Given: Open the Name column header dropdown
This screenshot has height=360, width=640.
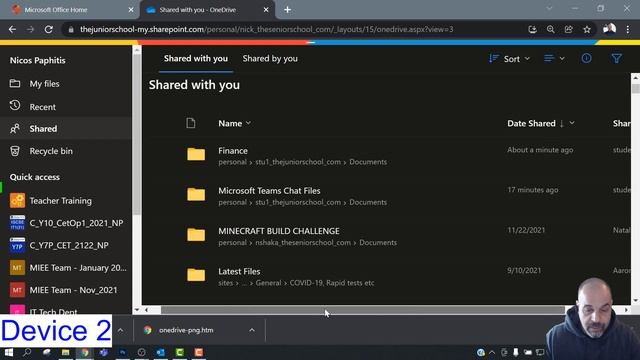Looking at the screenshot, I should (x=235, y=123).
